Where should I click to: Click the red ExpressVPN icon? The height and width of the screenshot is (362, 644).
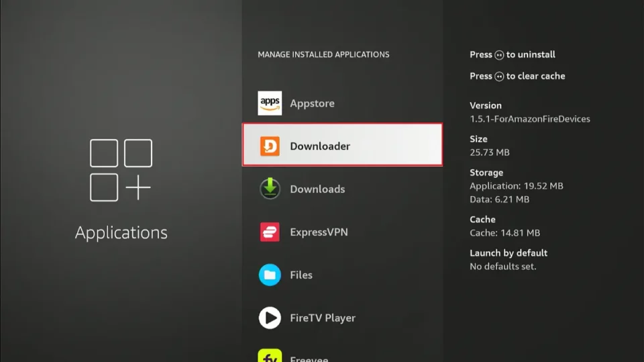(270, 232)
